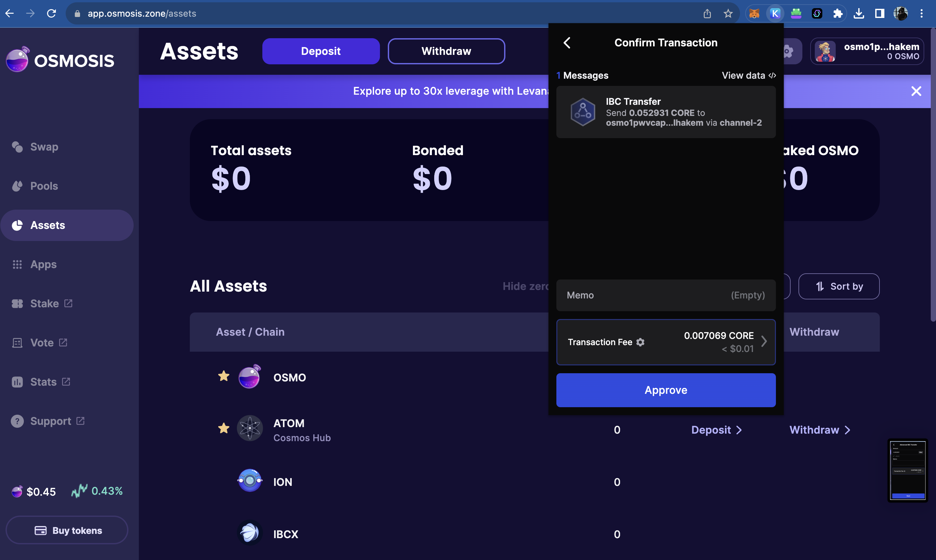936x560 pixels.
Task: Toggle the star favorite for OSMO
Action: click(x=223, y=377)
